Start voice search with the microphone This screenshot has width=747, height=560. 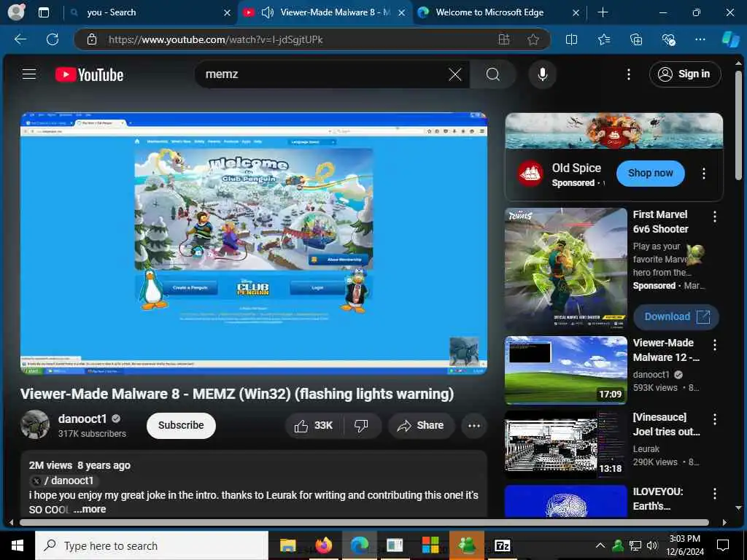(542, 74)
